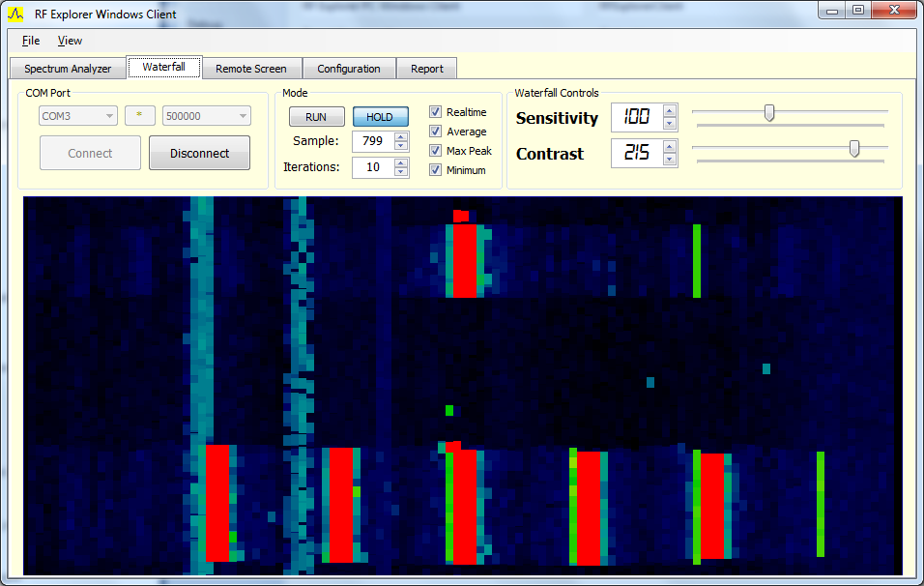Click the Disconnect button
The height and width of the screenshot is (586, 924).
click(x=199, y=154)
